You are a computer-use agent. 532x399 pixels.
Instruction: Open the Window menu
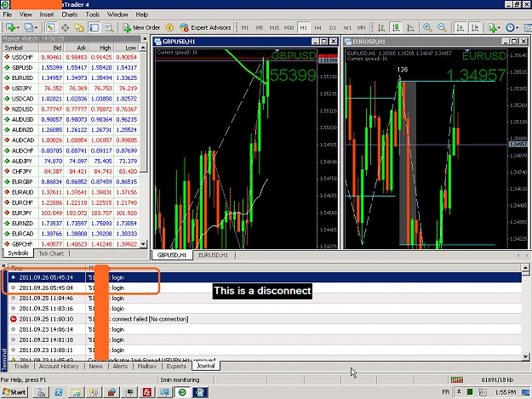pyautogui.click(x=117, y=14)
